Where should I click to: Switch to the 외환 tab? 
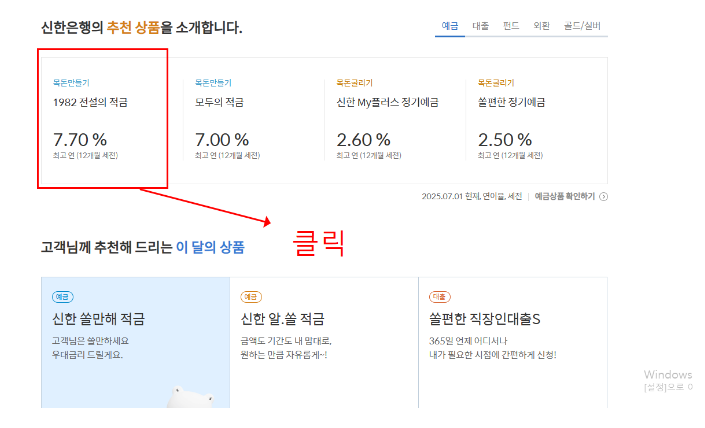(541, 26)
